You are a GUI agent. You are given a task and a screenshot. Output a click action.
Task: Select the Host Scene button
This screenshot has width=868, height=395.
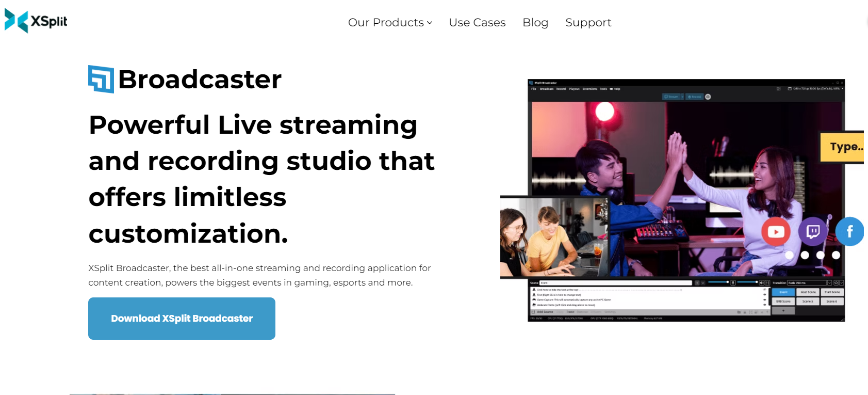point(808,292)
